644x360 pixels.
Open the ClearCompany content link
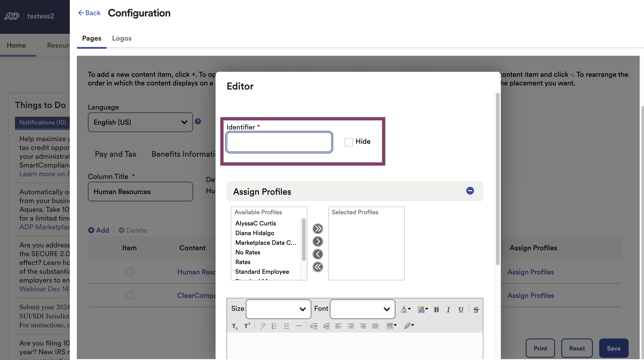(196, 295)
